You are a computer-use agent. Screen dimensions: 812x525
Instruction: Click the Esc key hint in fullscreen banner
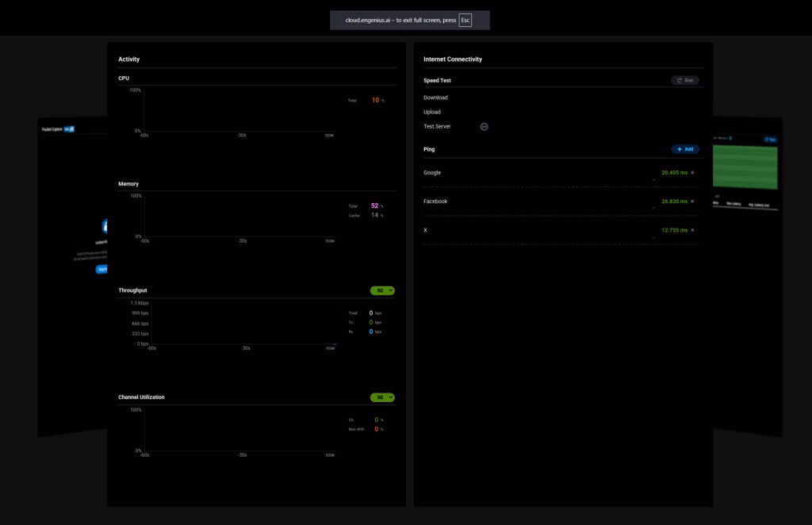pos(465,20)
